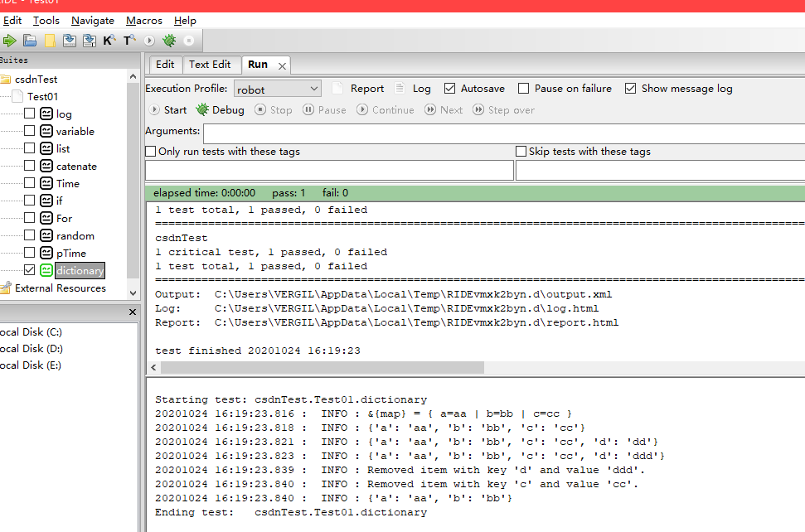Click the skip tags input box
The height and width of the screenshot is (532, 805).
pos(660,171)
